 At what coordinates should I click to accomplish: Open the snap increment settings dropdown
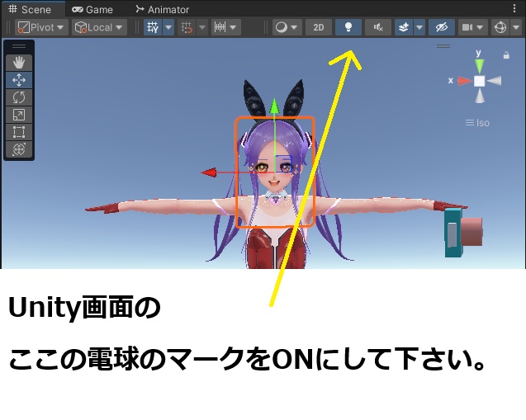tap(226, 27)
